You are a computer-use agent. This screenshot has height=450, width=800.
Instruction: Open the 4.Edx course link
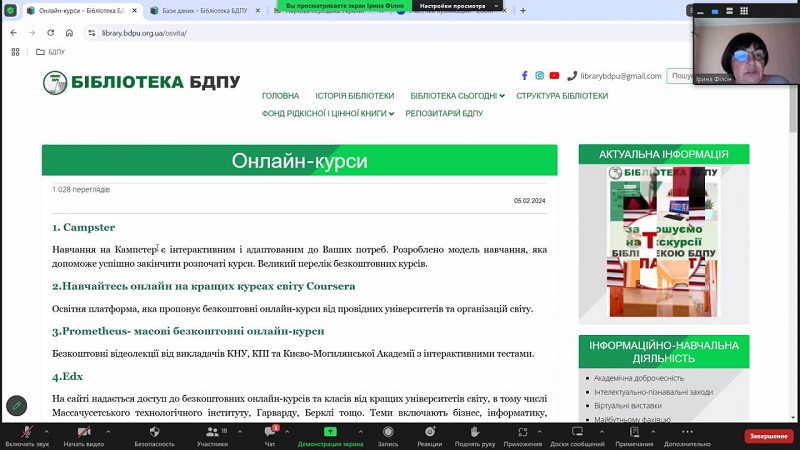[67, 377]
